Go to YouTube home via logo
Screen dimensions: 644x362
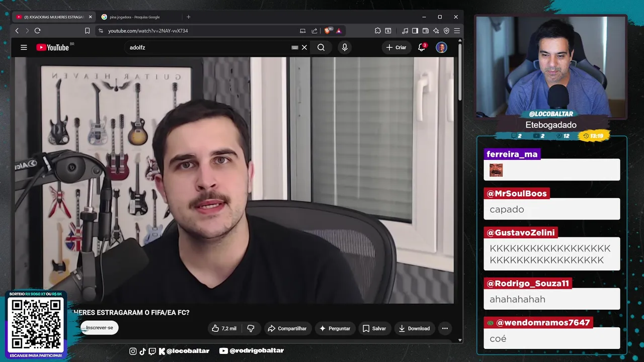tap(53, 47)
